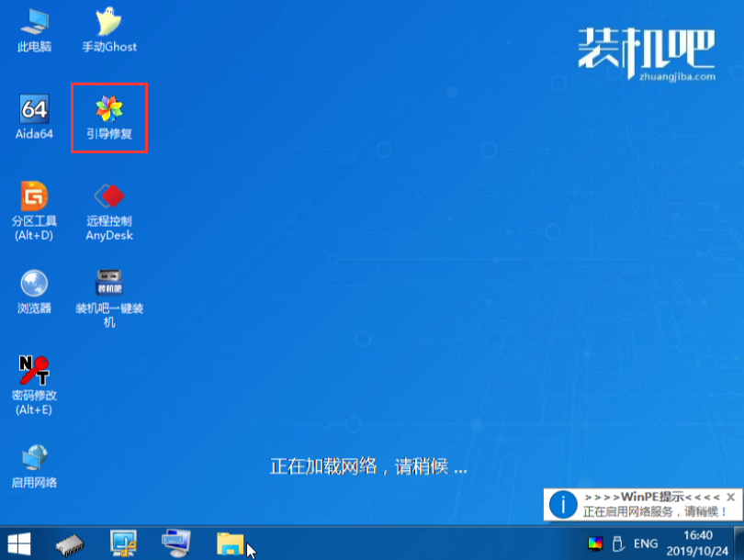Image resolution: width=744 pixels, height=560 pixels.
Task: Launch the 引导修复 boot repair tool
Action: pyautogui.click(x=109, y=118)
